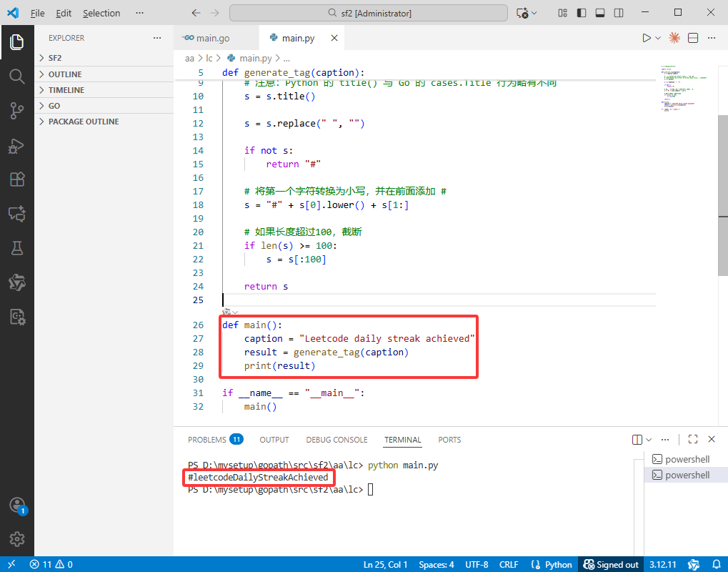Open the Testing flask icon view
The height and width of the screenshot is (572, 728).
(16, 248)
